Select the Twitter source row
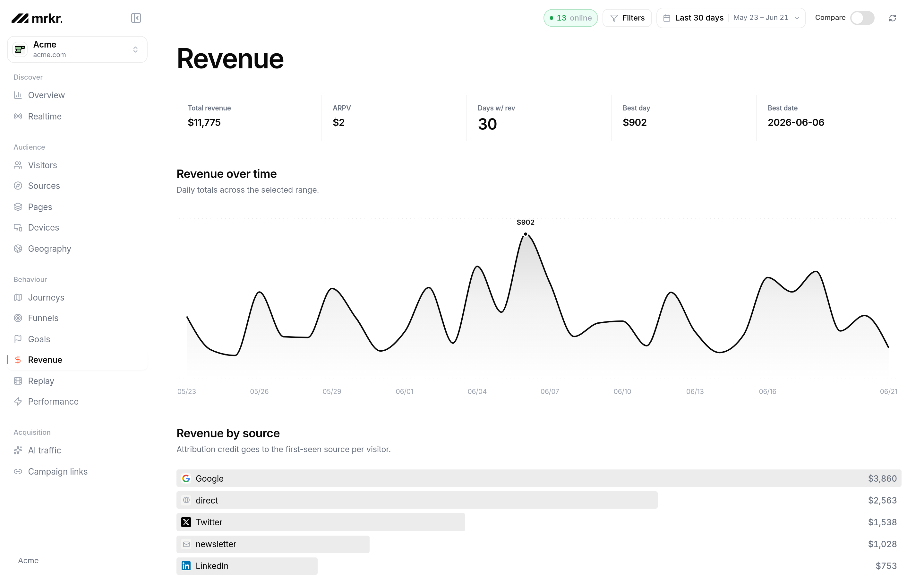This screenshot has height=578, width=924. click(539, 522)
